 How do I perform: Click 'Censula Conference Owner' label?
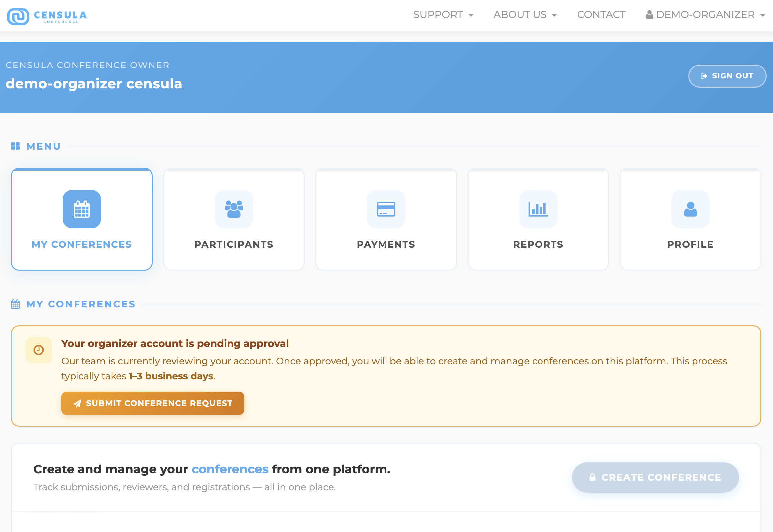coord(88,65)
